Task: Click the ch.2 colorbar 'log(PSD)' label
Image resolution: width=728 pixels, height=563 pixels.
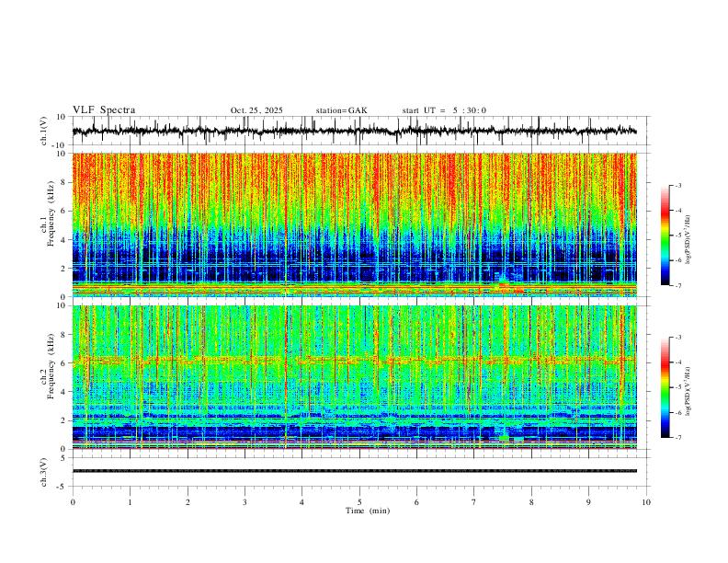Action: point(688,391)
